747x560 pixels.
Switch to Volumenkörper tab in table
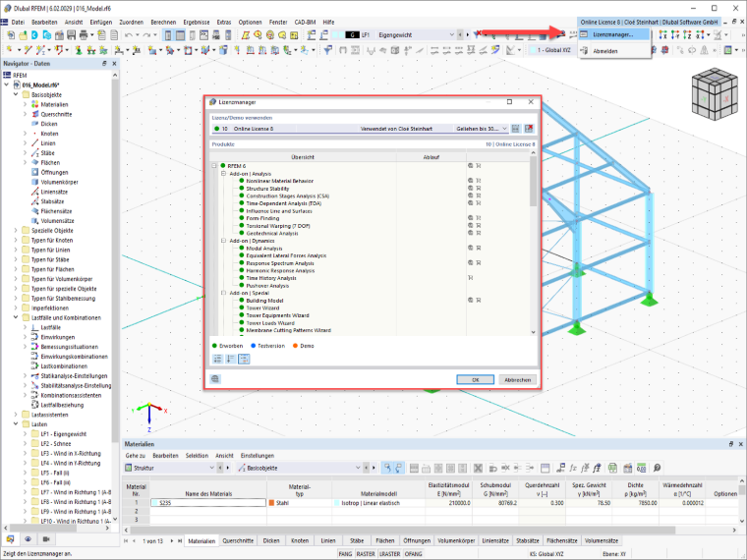pos(456,540)
